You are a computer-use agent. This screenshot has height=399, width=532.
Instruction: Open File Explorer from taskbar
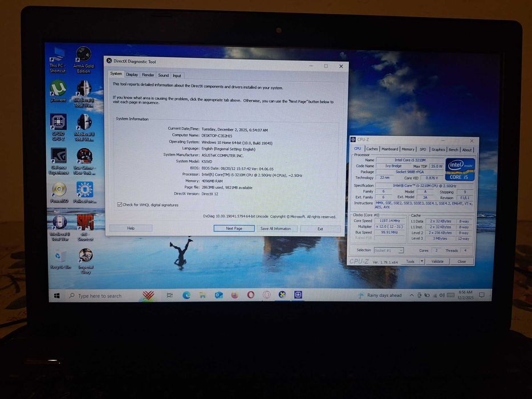(x=202, y=295)
